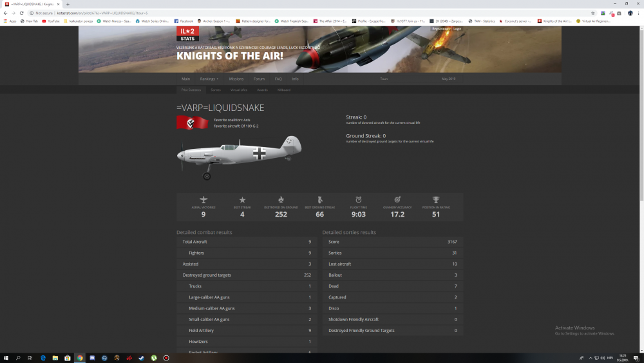Switch to the Sorties tab
The image size is (644, 363).
pyautogui.click(x=216, y=90)
